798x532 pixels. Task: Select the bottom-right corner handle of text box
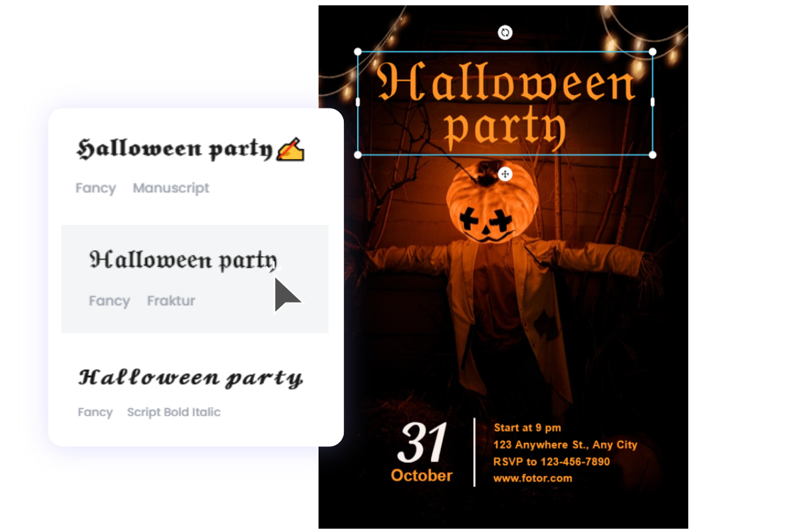652,155
